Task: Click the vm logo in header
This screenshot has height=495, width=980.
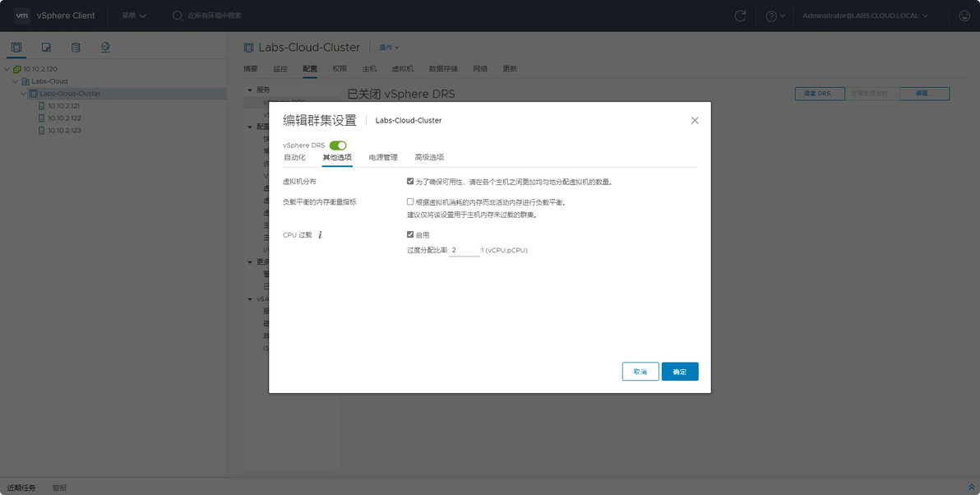Action: pyautogui.click(x=22, y=16)
